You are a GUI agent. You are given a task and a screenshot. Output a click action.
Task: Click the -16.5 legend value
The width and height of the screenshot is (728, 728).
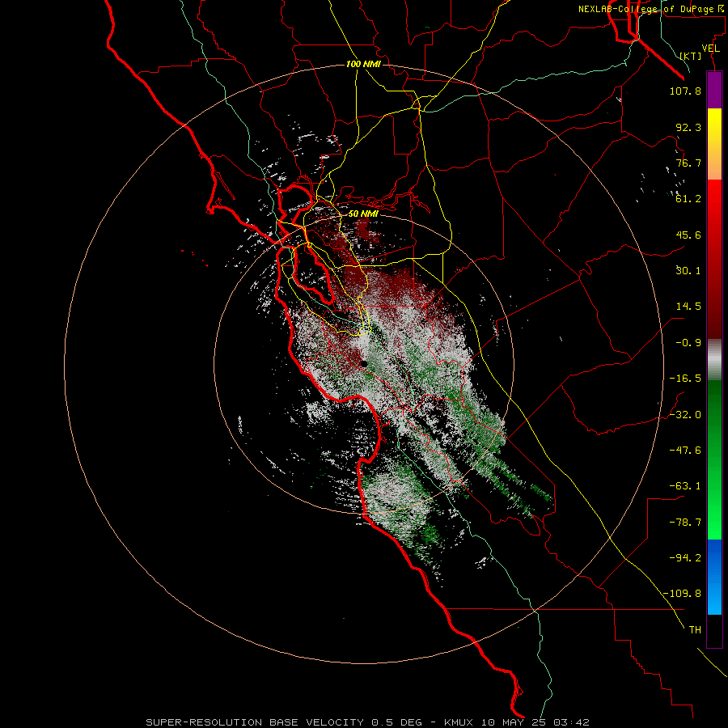click(685, 379)
